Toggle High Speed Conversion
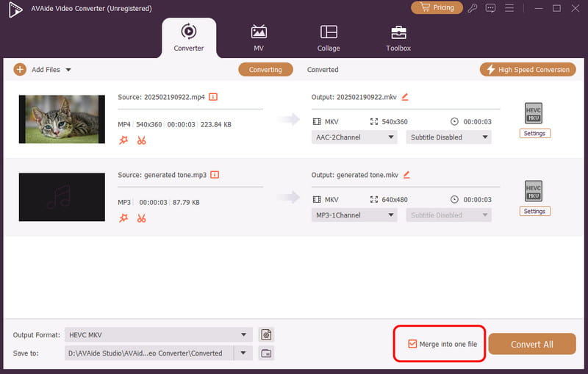Image resolution: width=588 pixels, height=374 pixels. click(528, 69)
